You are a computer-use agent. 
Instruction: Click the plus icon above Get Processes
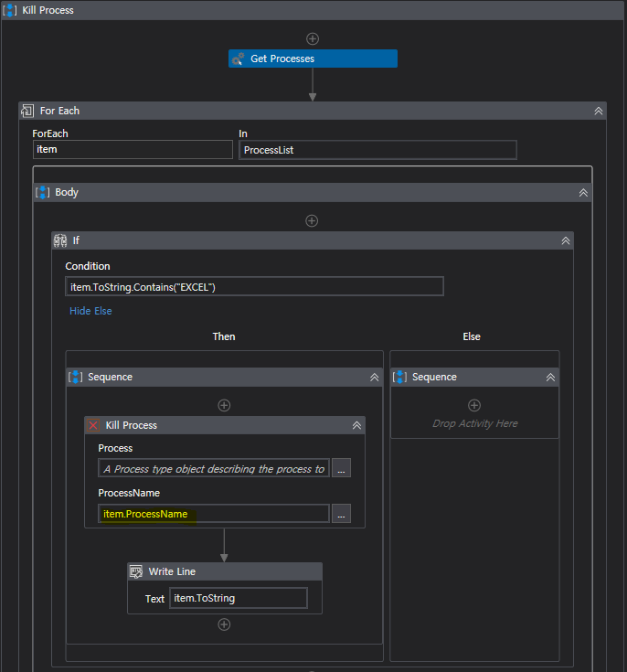pos(313,39)
